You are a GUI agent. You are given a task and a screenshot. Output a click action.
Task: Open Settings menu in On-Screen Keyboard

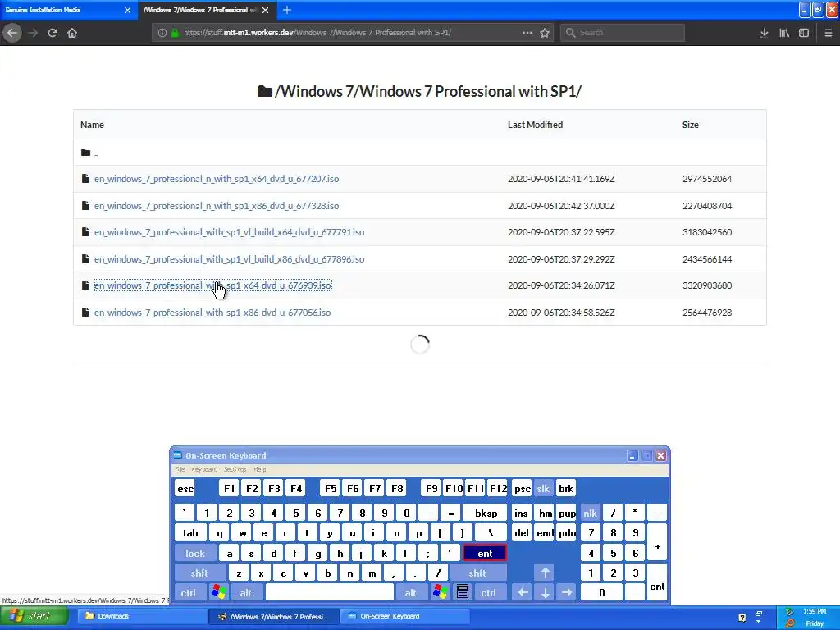pos(235,469)
